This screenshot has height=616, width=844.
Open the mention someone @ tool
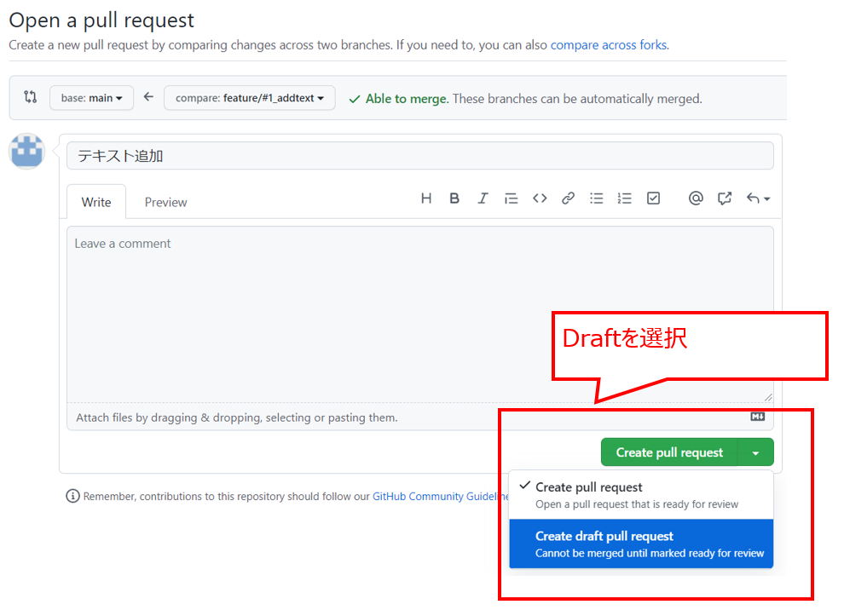[696, 198]
